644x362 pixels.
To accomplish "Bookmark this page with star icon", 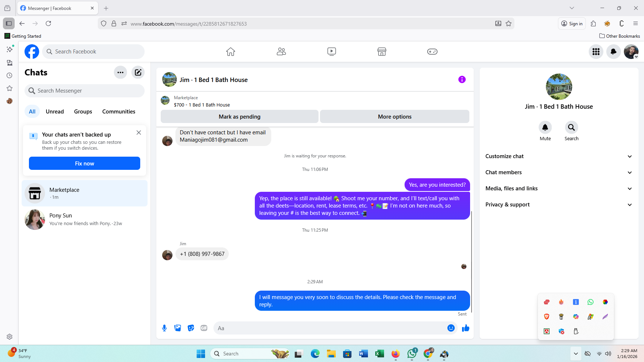I will coord(509,23).
